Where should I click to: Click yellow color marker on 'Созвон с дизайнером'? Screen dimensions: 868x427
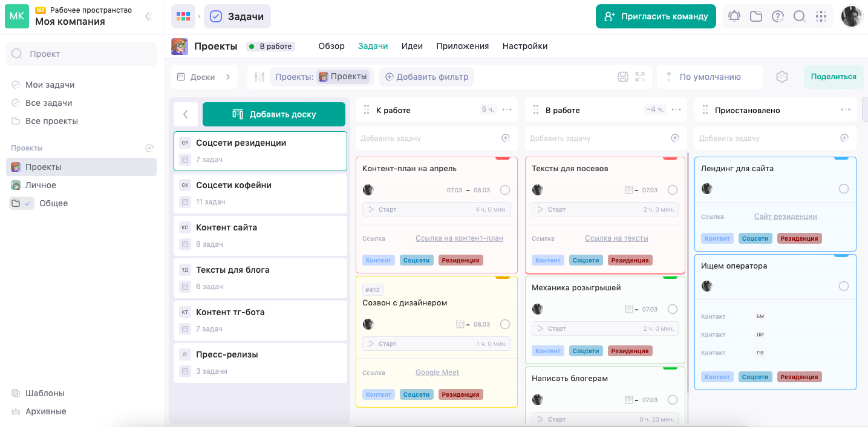click(503, 278)
